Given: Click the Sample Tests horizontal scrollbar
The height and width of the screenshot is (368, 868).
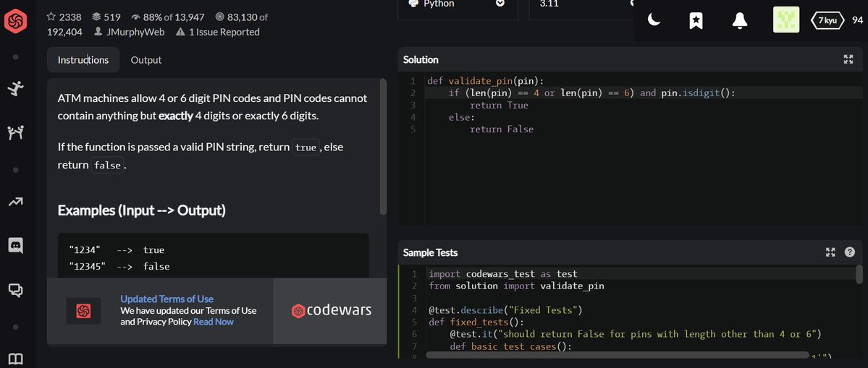Looking at the screenshot, I should (618, 355).
